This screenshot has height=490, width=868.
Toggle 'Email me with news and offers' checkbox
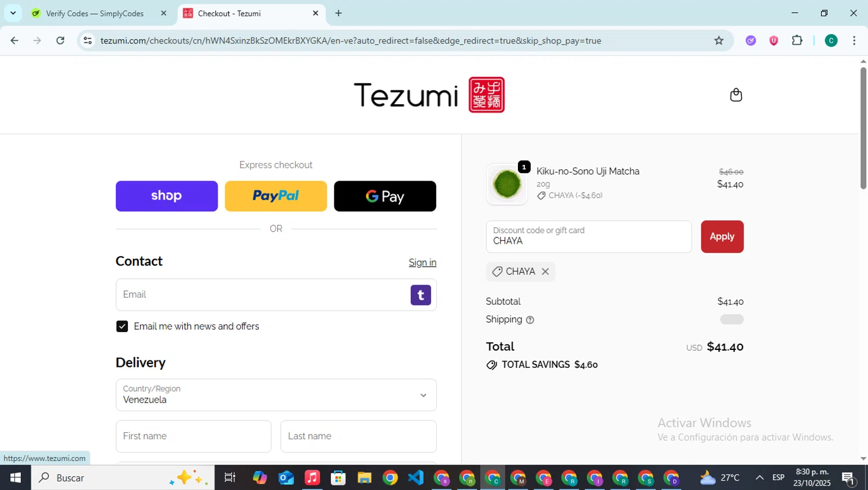tap(122, 326)
